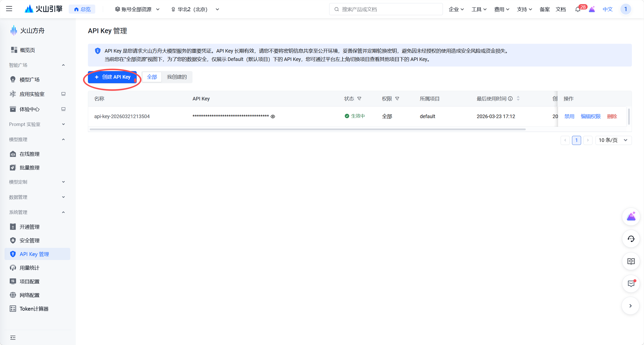The height and width of the screenshot is (345, 644).
Task: Click the 火山方舟 product logo
Action: pyautogui.click(x=27, y=31)
